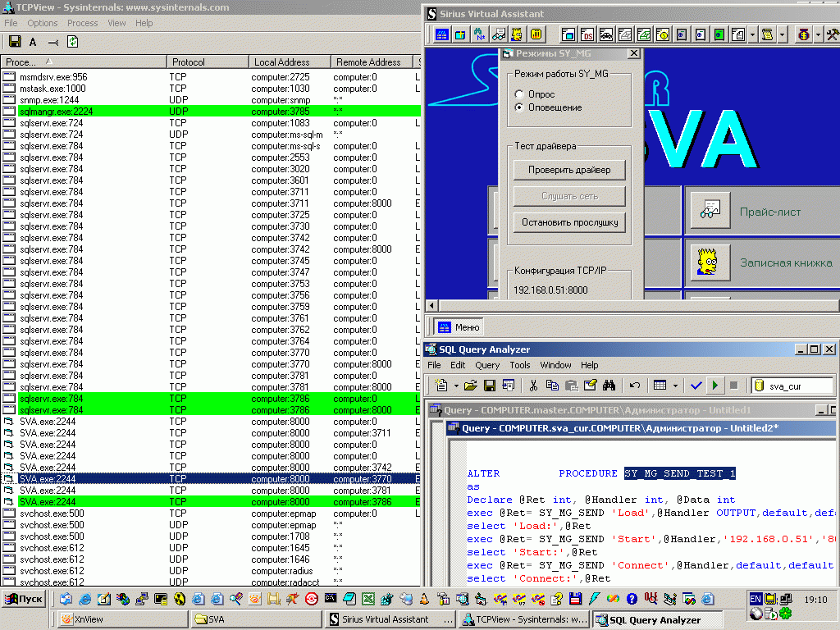Click the show unconnected endpoints icon in TCPView

[x=53, y=42]
